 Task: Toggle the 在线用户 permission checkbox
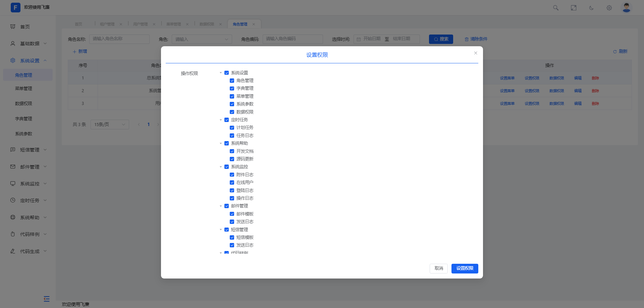click(x=232, y=183)
